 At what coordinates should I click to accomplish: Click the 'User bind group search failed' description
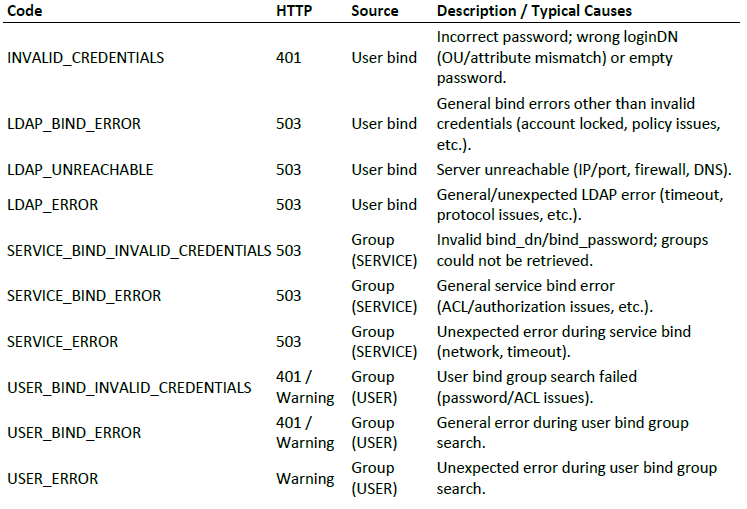coord(537,387)
